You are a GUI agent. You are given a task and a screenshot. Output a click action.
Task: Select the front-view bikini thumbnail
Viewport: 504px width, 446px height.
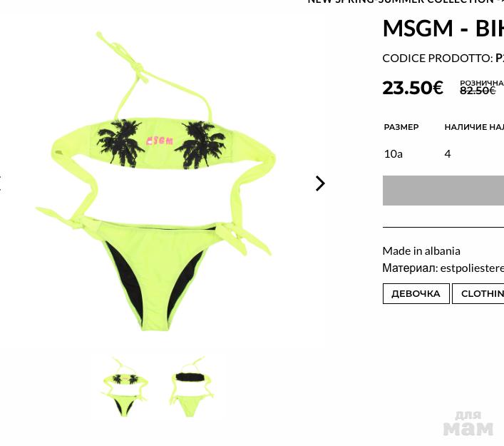coord(125,387)
